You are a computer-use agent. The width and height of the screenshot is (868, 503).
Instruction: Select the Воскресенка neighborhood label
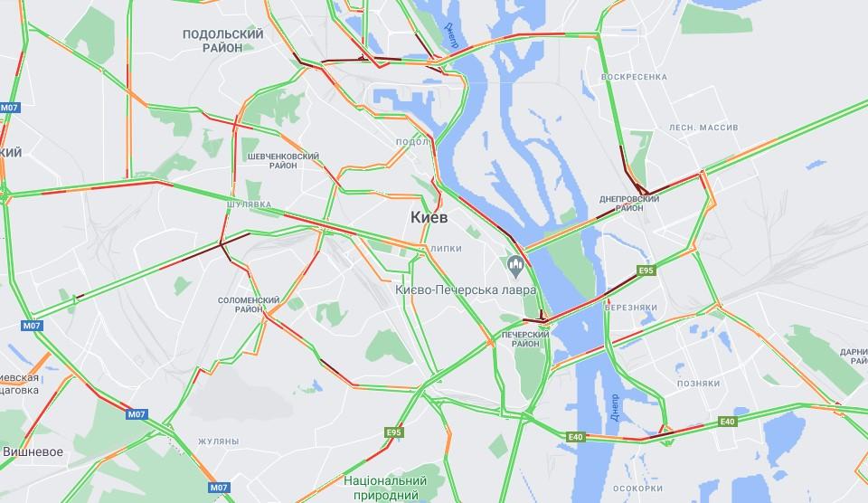coord(635,77)
